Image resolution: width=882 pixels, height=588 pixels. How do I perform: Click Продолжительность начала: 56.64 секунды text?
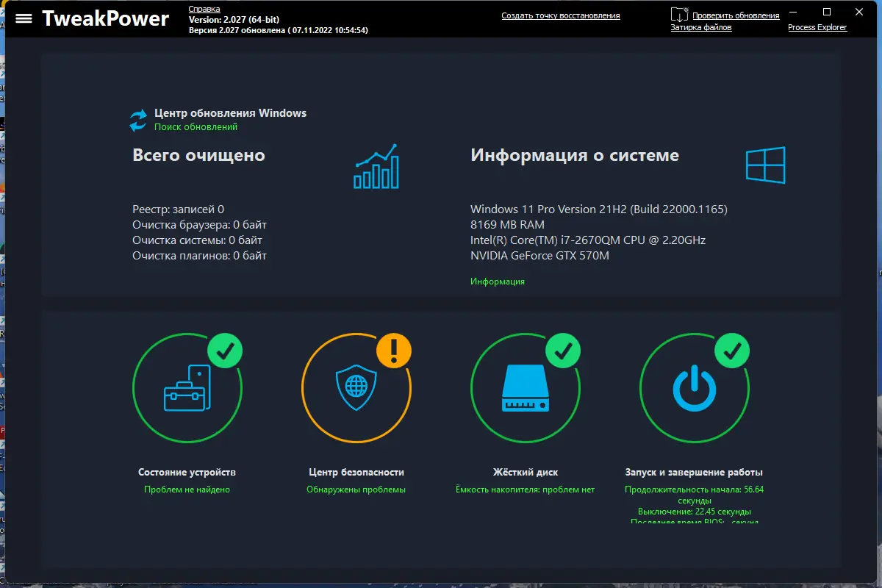(x=694, y=494)
